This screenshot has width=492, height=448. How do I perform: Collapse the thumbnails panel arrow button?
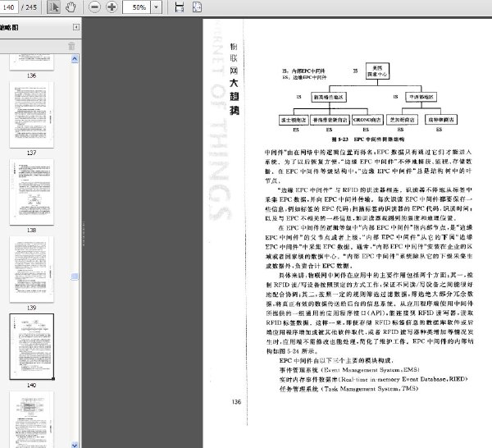tap(76, 27)
